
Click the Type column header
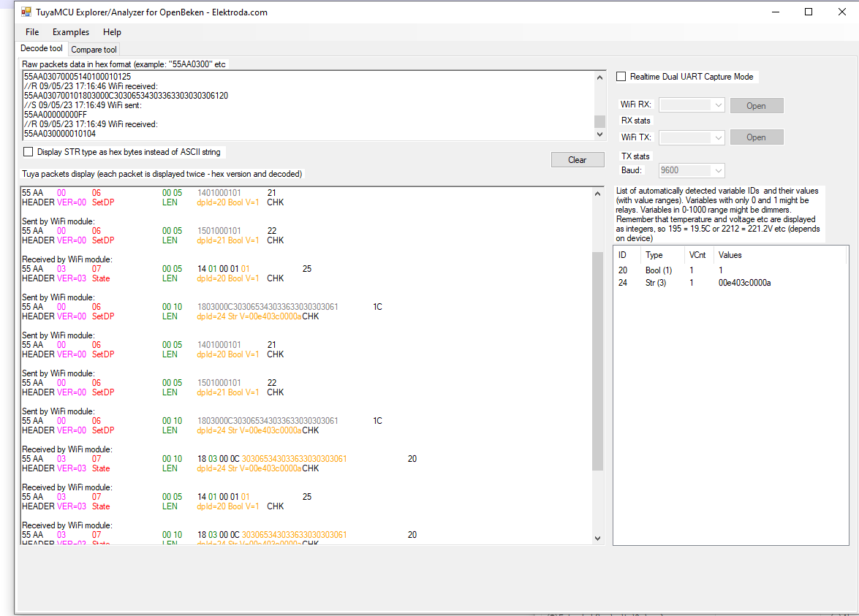[654, 255]
